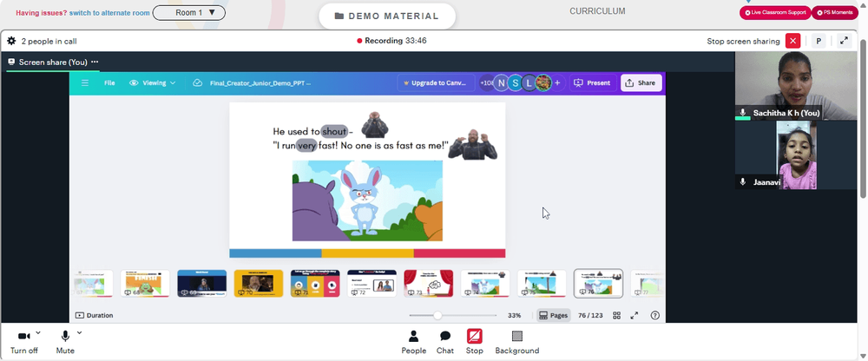This screenshot has height=361, width=868.
Task: Click the cloud save status icon
Action: tap(197, 83)
